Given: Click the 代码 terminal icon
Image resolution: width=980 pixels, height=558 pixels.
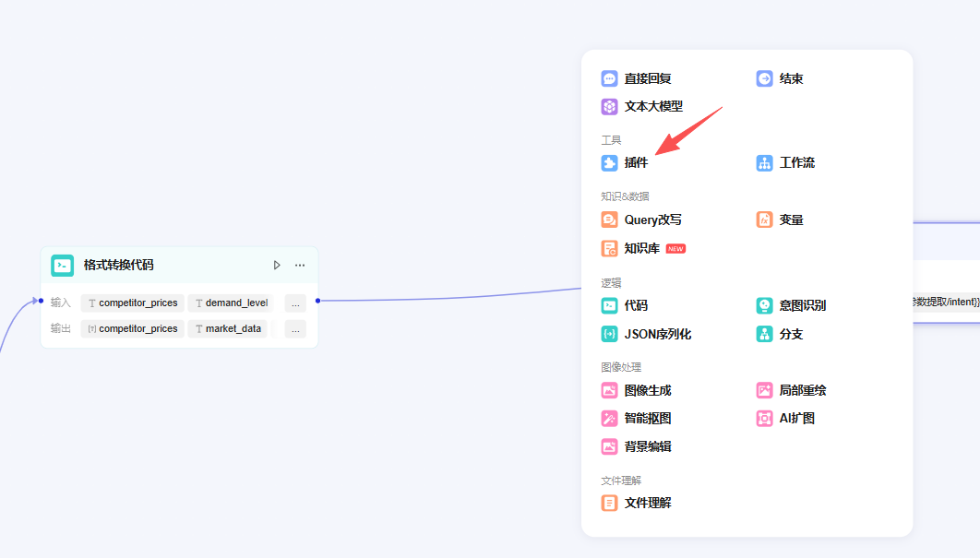Looking at the screenshot, I should (609, 305).
